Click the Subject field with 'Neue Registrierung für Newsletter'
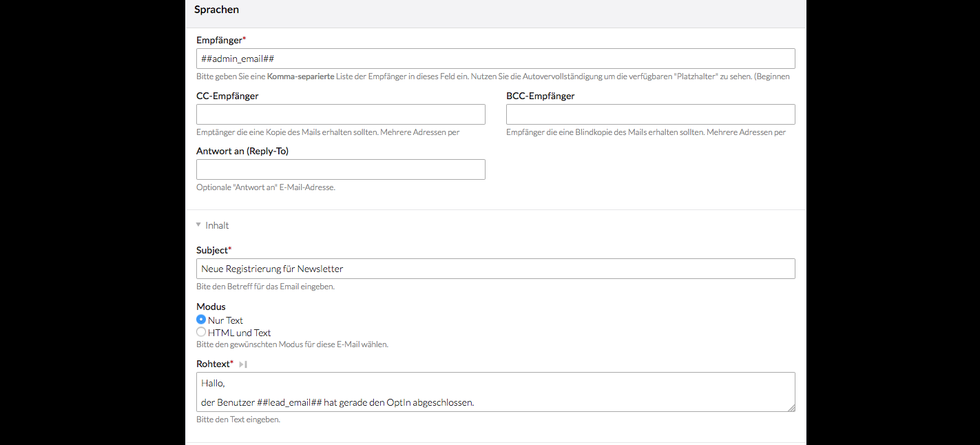Image resolution: width=980 pixels, height=445 pixels. tap(495, 269)
